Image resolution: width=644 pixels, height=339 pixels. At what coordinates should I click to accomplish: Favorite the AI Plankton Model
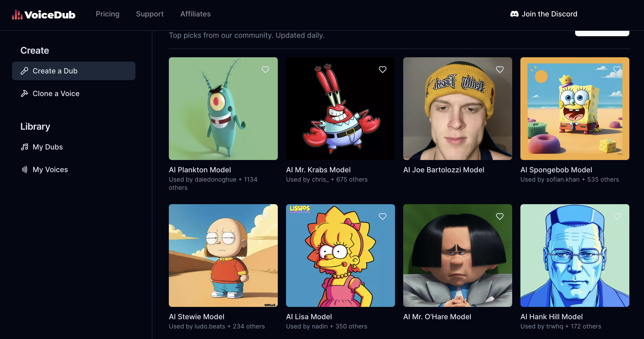(x=265, y=70)
